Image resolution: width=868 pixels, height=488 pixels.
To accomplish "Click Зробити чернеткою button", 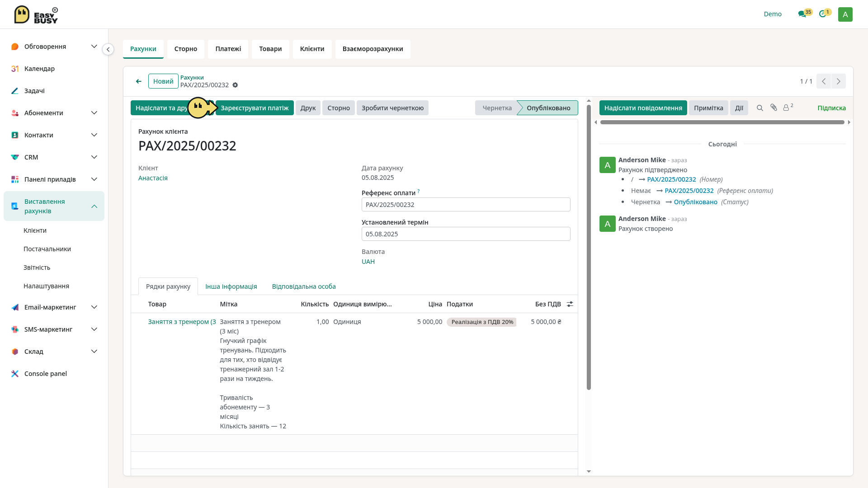I will point(392,108).
